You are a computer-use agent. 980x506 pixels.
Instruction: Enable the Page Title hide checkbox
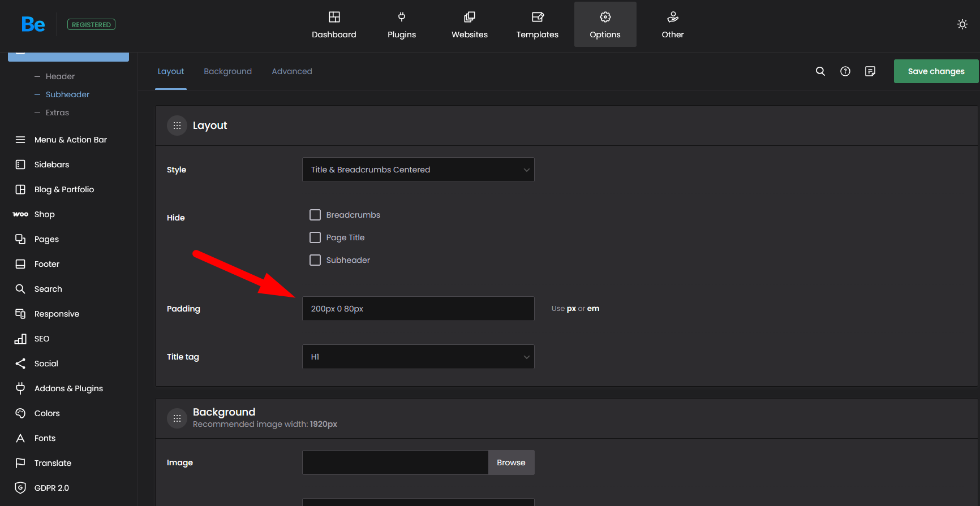[x=315, y=237]
